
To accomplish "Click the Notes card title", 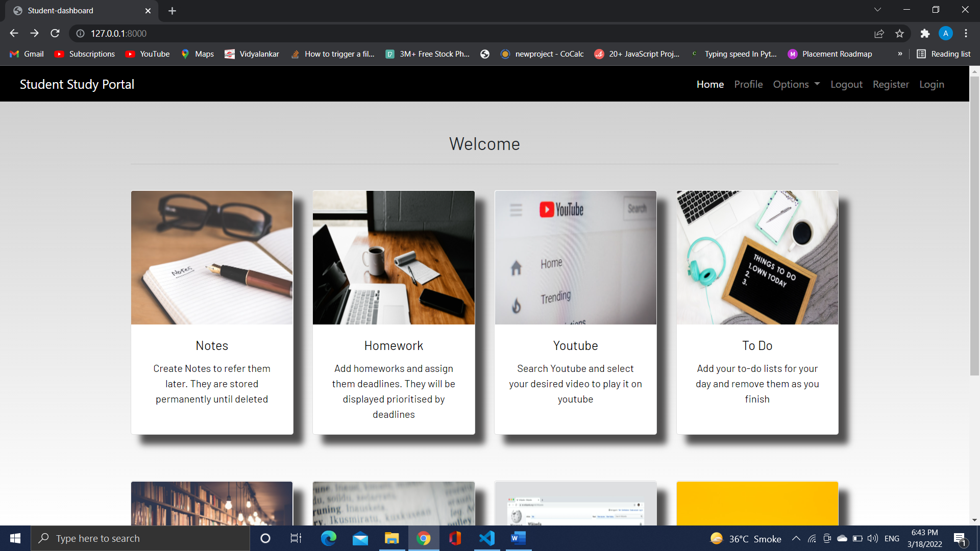I will [x=212, y=346].
